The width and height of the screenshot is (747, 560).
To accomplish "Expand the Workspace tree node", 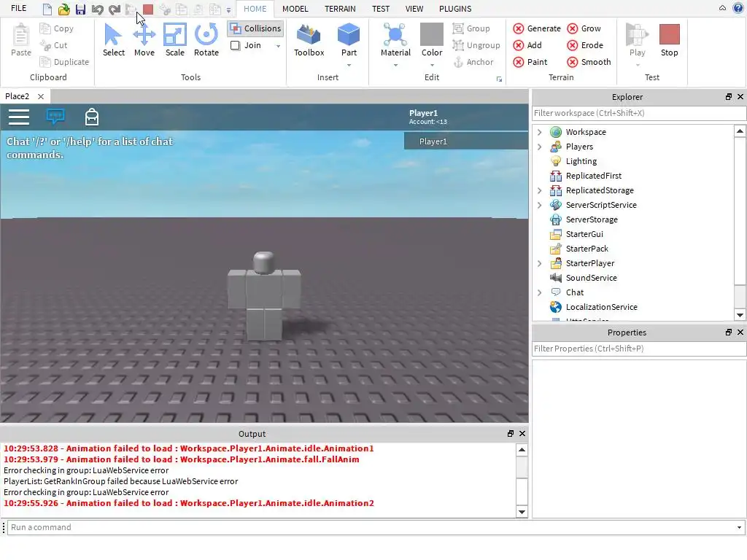I will pyautogui.click(x=539, y=132).
